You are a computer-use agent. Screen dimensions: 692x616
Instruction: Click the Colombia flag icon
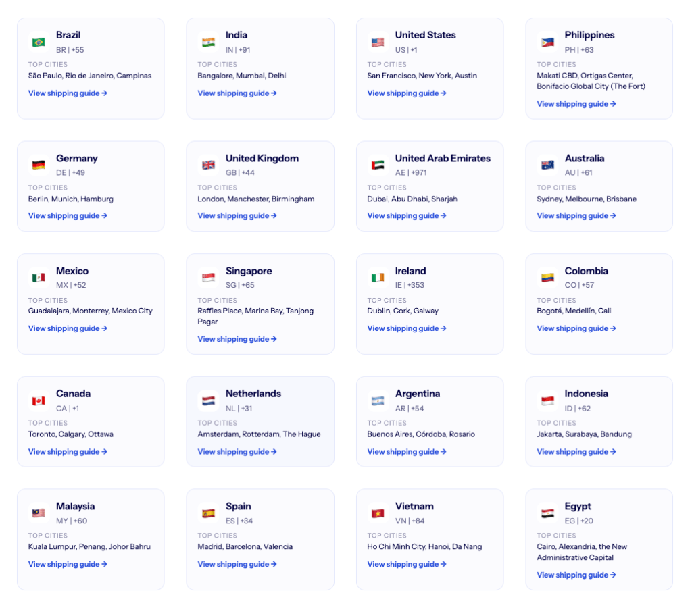547,278
